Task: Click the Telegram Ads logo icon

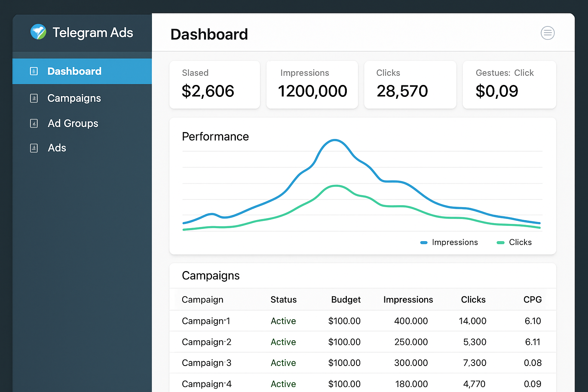Action: [x=38, y=33]
